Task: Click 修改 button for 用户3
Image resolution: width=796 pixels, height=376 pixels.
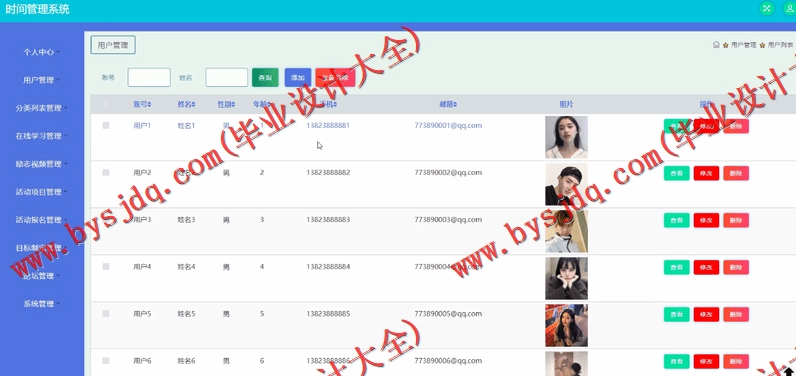Action: pyautogui.click(x=706, y=220)
